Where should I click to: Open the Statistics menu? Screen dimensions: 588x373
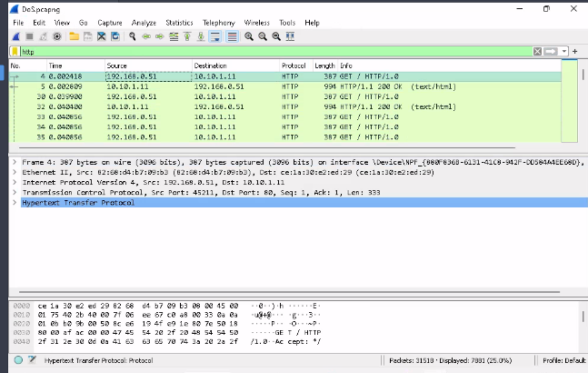(x=179, y=22)
